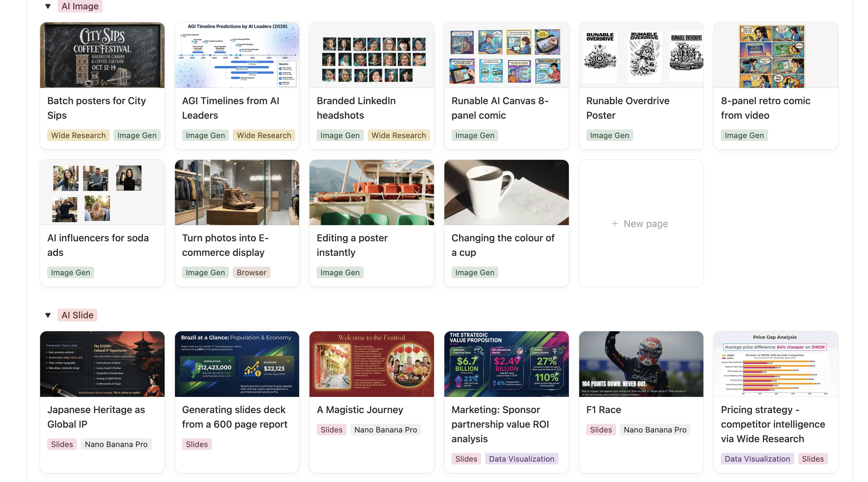The width and height of the screenshot is (868, 482).
Task: Click the plus icon beside New page
Action: coord(614,224)
